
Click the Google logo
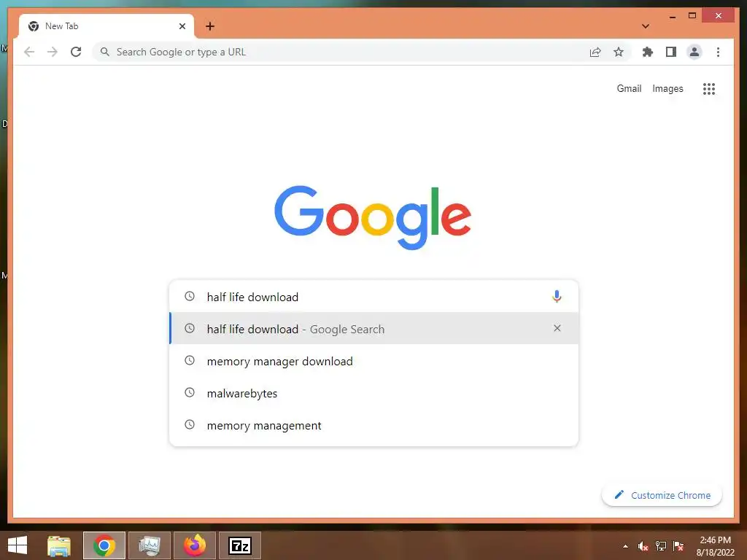[373, 217]
